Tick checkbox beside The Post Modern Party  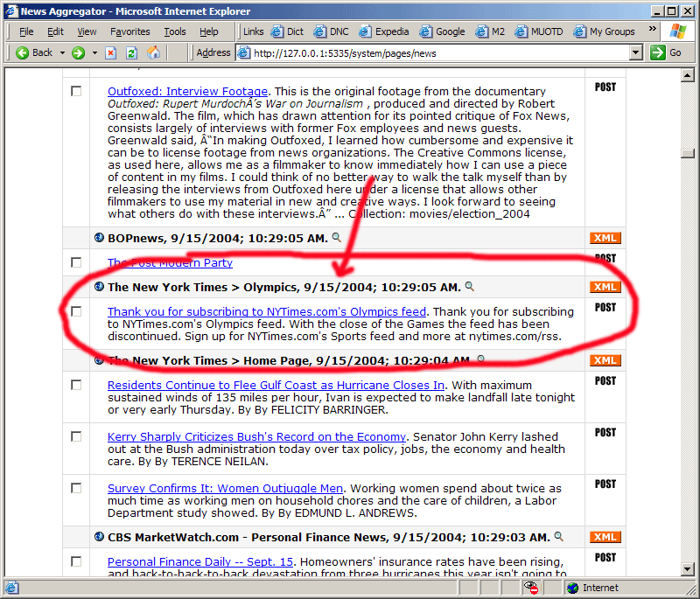76,262
